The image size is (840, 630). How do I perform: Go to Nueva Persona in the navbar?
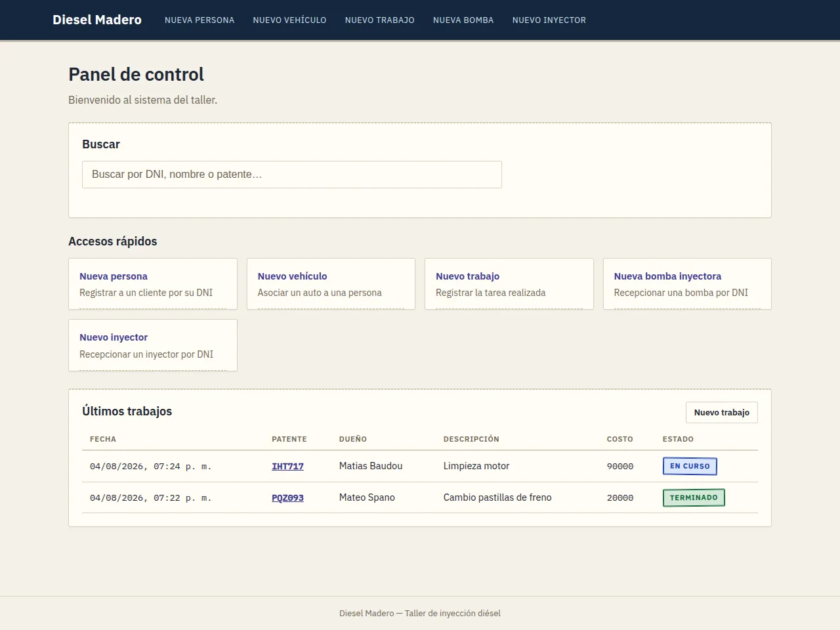[x=199, y=20]
